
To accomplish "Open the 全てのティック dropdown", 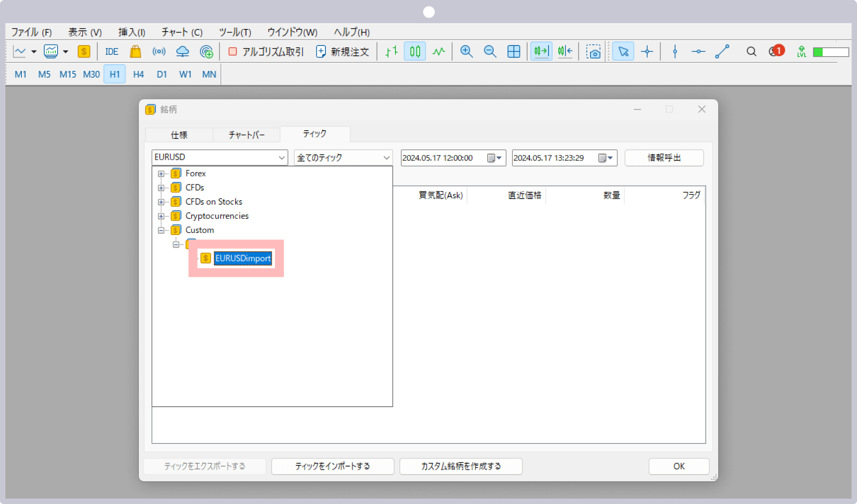I will click(x=343, y=158).
